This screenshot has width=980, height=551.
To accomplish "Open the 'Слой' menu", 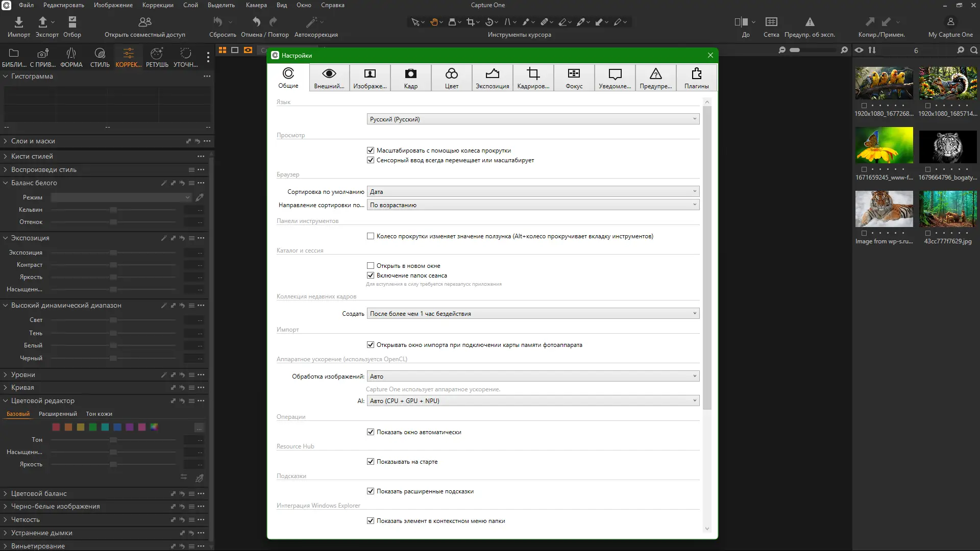I will [190, 5].
